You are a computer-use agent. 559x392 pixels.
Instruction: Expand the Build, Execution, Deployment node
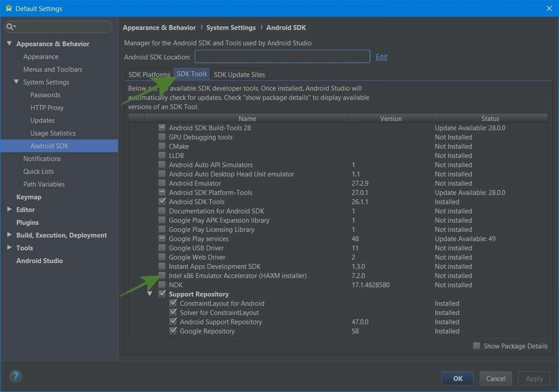coord(9,235)
